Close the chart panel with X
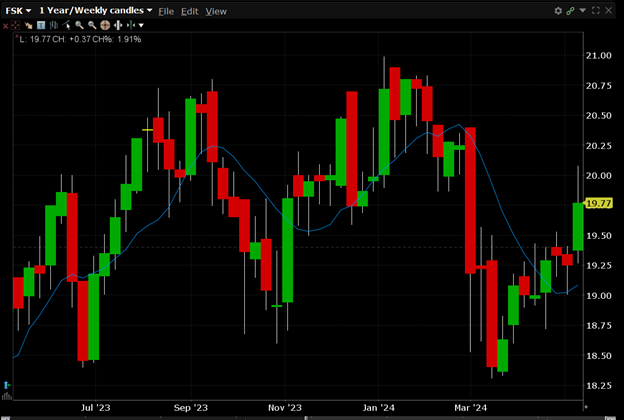 click(x=609, y=10)
